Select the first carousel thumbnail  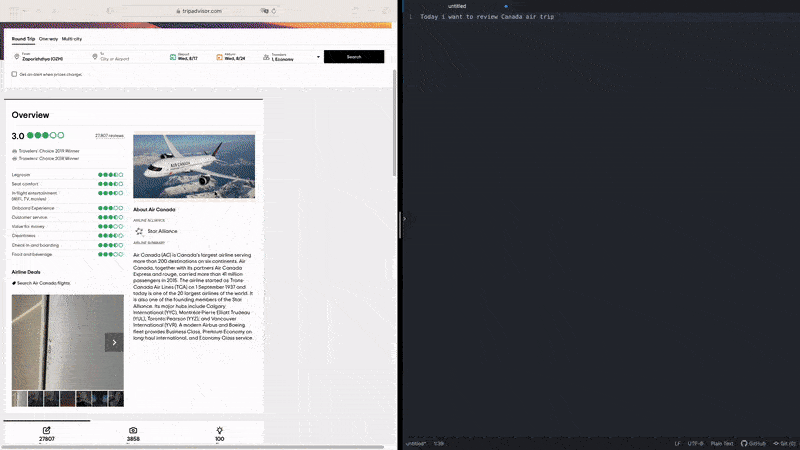click(19, 398)
